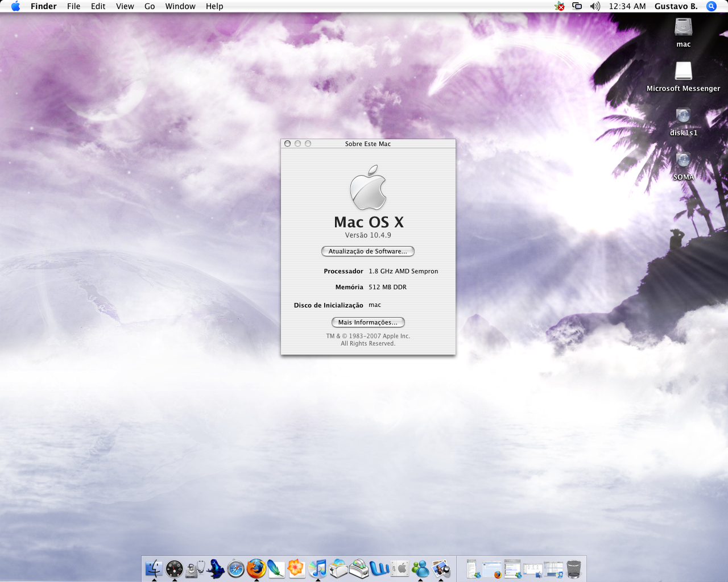Restore minimized iTunes window in Dock
The width and height of the screenshot is (728, 582).
pyautogui.click(x=553, y=568)
